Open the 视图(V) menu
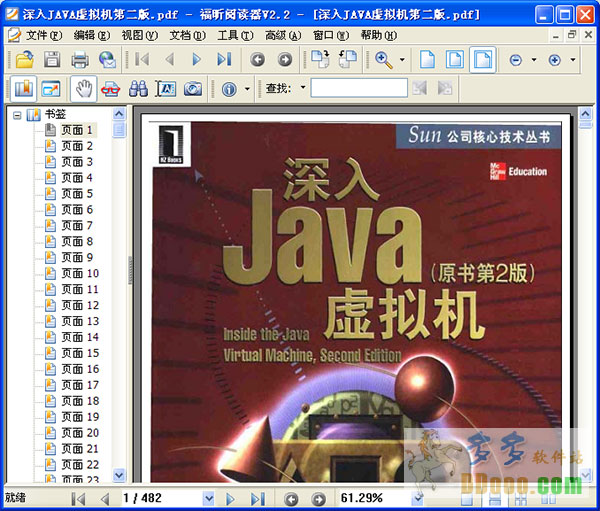 point(140,36)
